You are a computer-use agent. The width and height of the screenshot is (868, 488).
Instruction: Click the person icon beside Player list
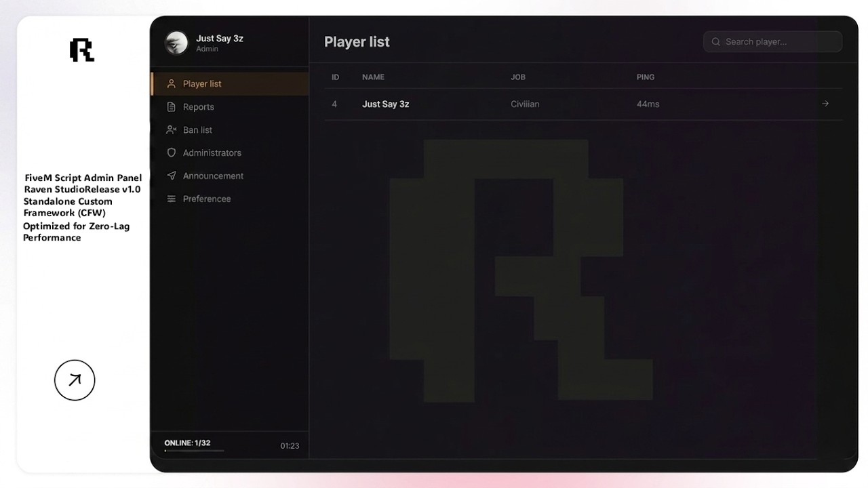[x=172, y=84]
